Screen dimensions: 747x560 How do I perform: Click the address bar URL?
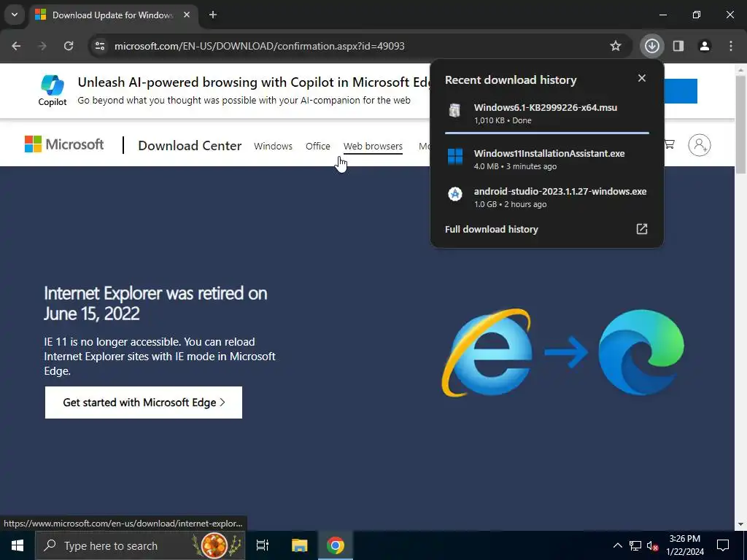(259, 46)
